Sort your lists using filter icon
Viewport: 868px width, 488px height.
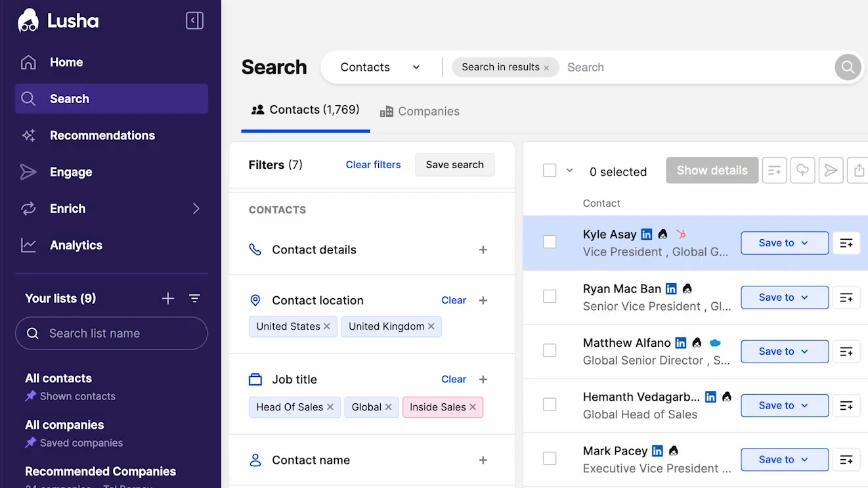[195, 299]
